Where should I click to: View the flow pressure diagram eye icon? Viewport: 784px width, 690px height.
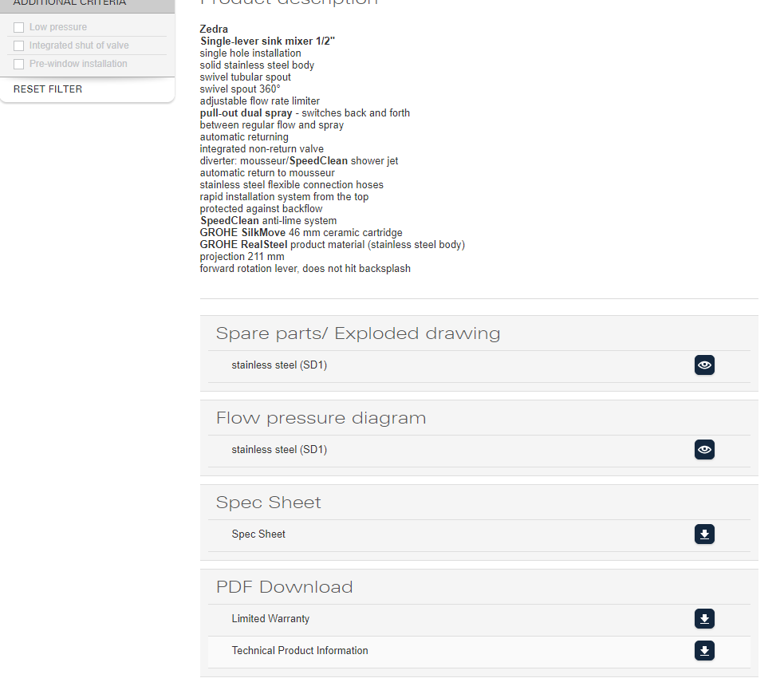pos(704,450)
